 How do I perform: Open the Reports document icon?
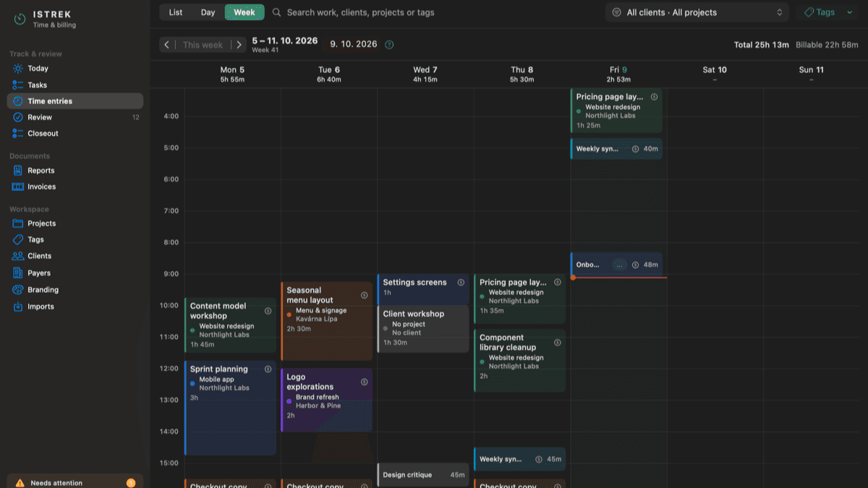(18, 171)
